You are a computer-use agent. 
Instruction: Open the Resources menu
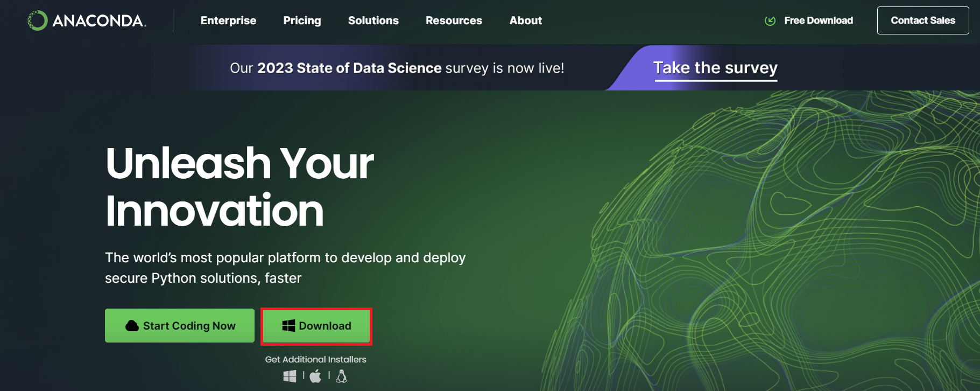[x=454, y=20]
